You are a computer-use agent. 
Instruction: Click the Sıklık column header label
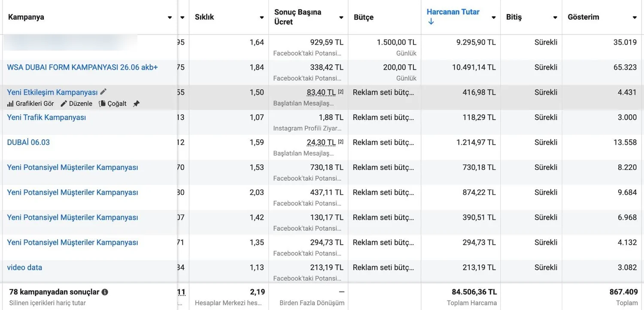(x=204, y=17)
